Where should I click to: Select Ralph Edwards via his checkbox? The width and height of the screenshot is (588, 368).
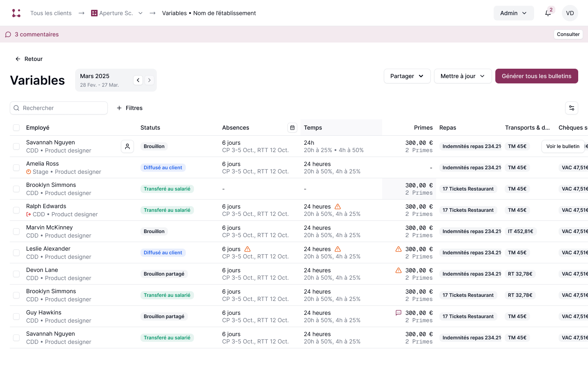coord(16,210)
